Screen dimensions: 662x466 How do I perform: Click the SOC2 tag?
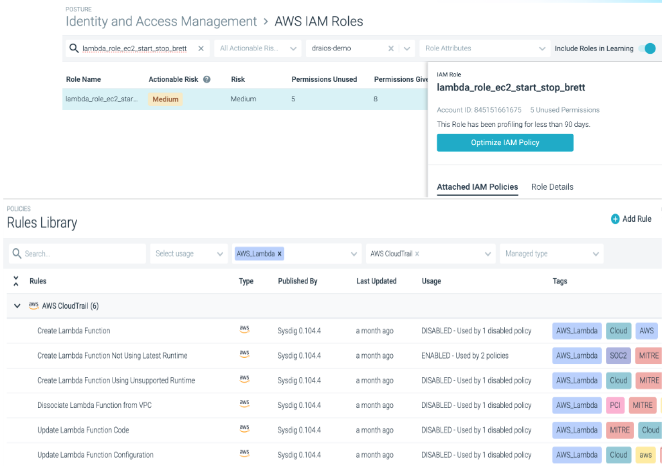pos(619,355)
